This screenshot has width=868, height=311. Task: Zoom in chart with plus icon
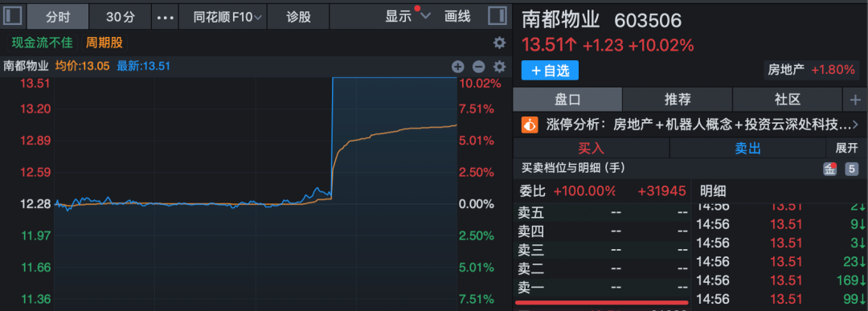click(458, 67)
